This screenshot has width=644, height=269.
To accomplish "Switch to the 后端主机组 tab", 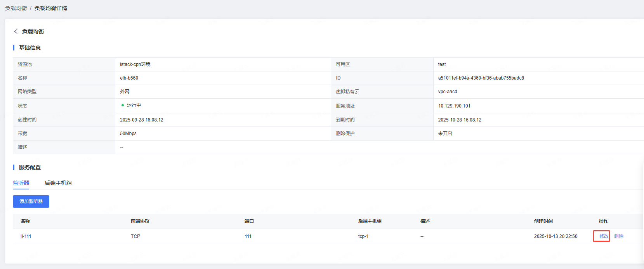I will (58, 183).
